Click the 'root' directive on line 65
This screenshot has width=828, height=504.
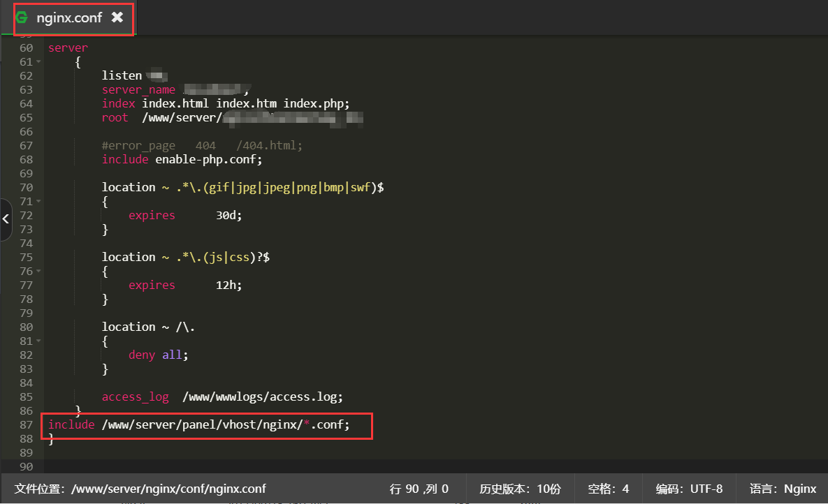[x=115, y=118]
